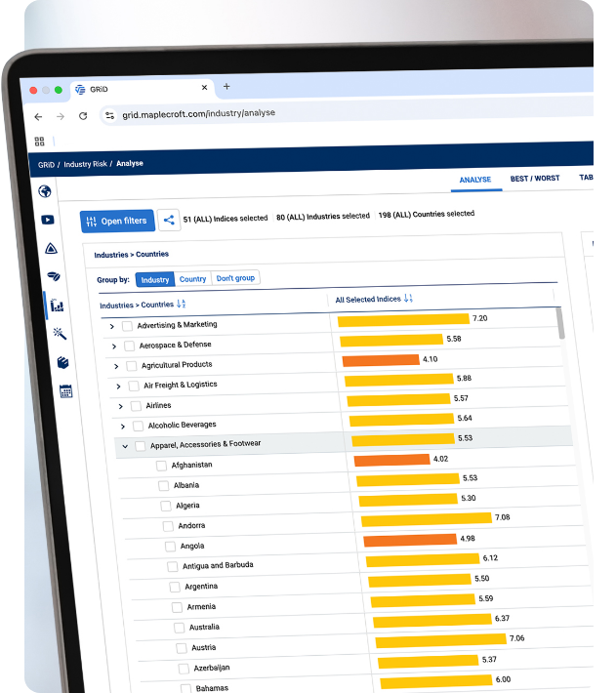This screenshot has width=616, height=693.
Task: Switch to the BEST / WORST tab
Action: click(534, 180)
